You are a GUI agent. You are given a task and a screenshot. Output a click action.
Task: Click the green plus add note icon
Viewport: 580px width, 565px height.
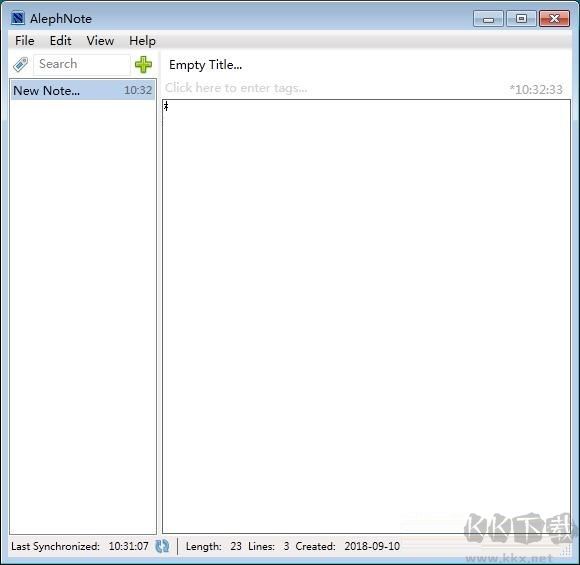click(143, 65)
